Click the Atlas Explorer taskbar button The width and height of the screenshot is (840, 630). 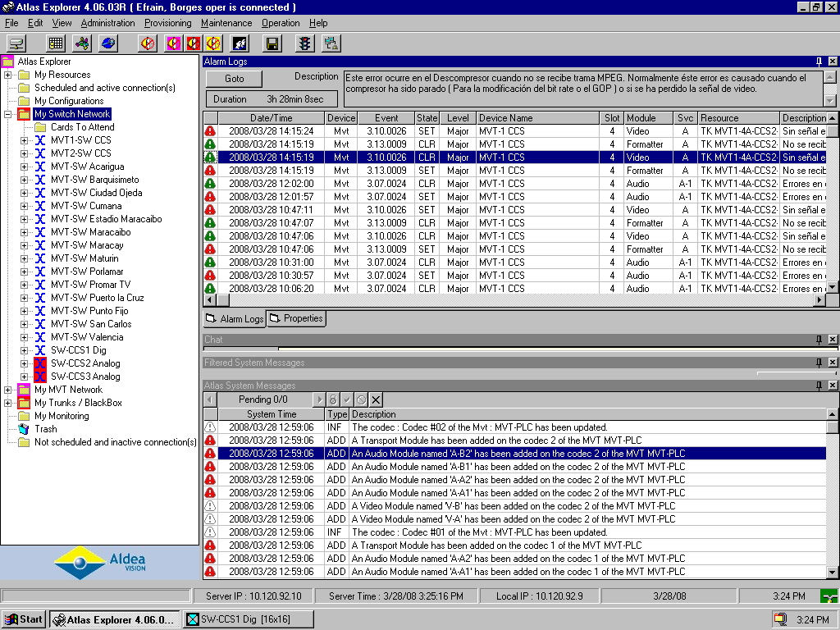click(x=115, y=619)
